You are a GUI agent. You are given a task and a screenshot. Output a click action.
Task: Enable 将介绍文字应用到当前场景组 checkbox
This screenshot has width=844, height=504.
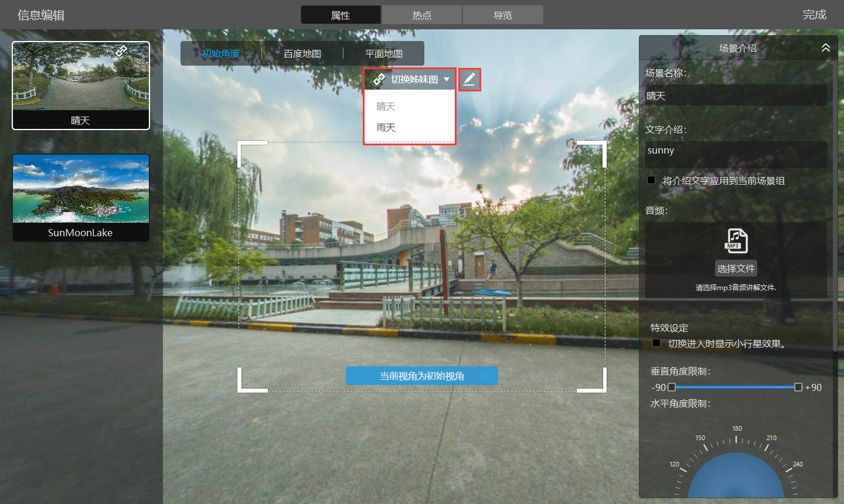(651, 181)
